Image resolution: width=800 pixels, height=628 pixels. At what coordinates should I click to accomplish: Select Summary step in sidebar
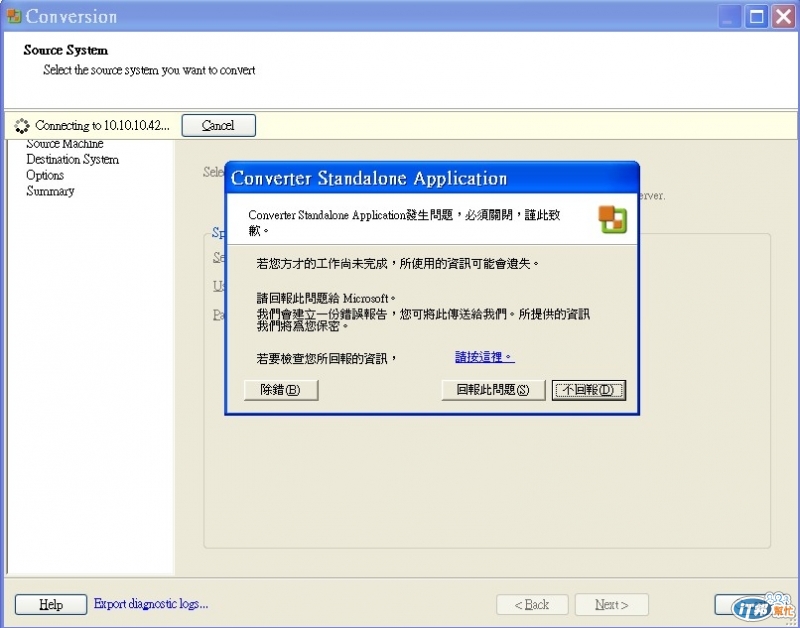pos(50,191)
